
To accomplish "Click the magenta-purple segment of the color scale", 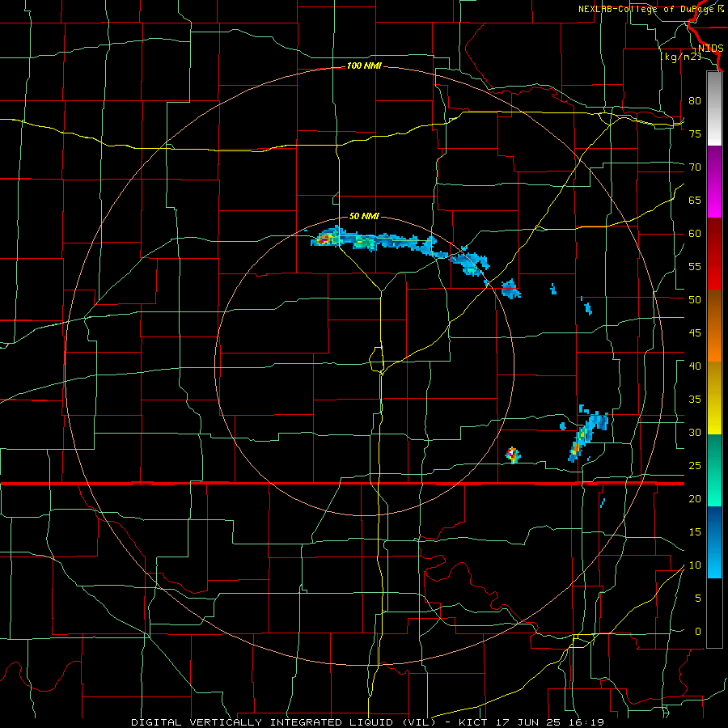I will [x=714, y=182].
